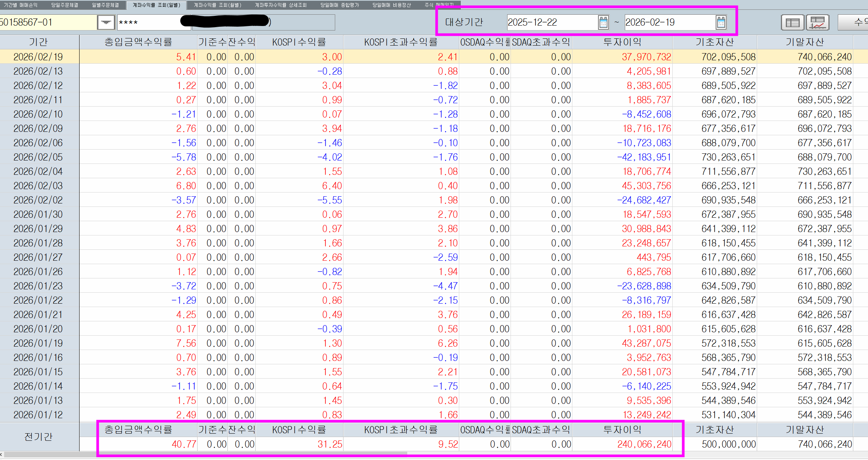Open 기간별 매매손익 tab
868x460 pixels.
(x=21, y=5)
